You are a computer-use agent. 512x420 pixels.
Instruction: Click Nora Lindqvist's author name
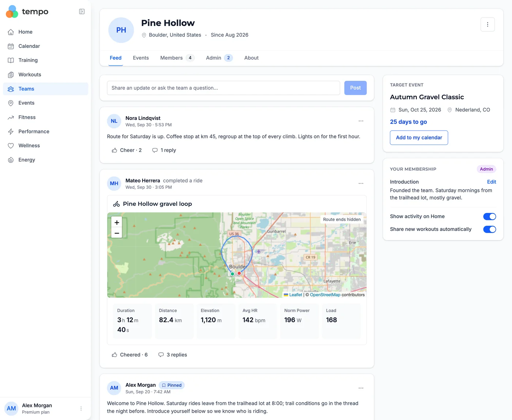pos(143,118)
